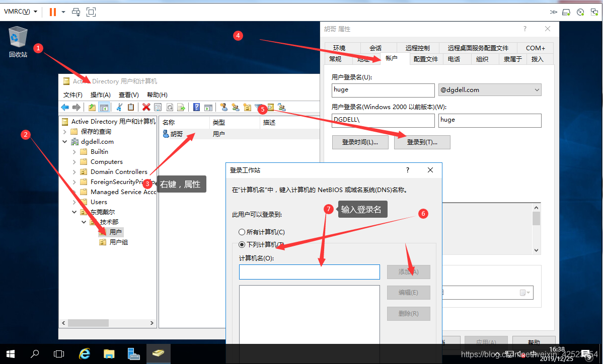
Task: Open File Explorer from taskbar
Action: coord(109,353)
